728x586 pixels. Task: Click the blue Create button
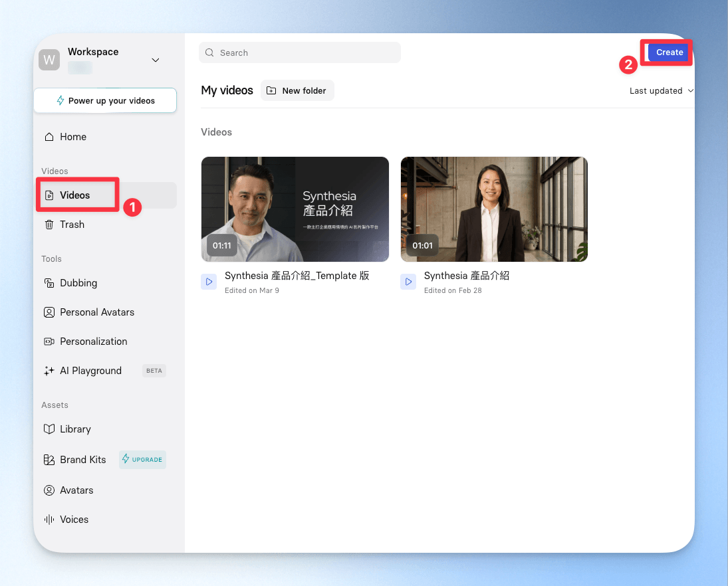pyautogui.click(x=669, y=52)
